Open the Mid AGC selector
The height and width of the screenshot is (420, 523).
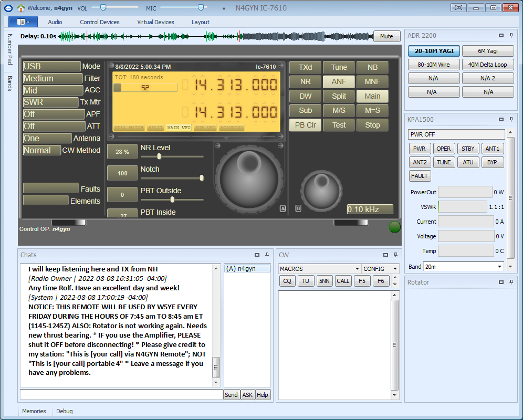coord(53,90)
